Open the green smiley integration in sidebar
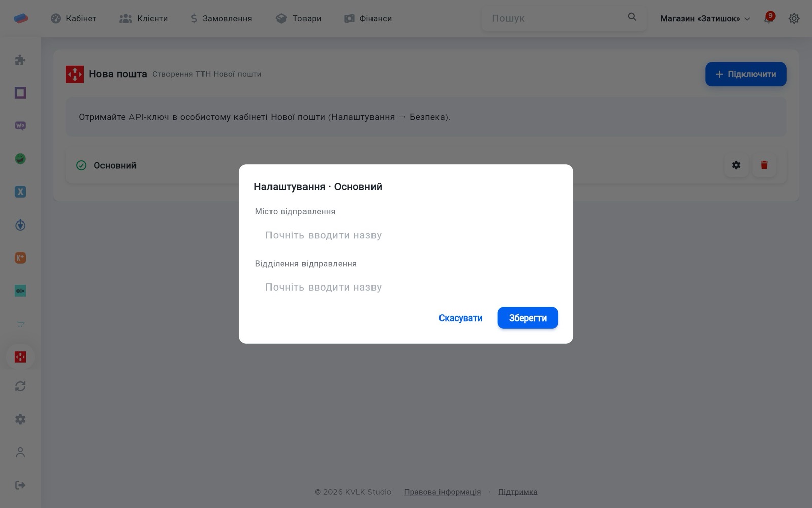Viewport: 812px width, 508px height. point(20,159)
